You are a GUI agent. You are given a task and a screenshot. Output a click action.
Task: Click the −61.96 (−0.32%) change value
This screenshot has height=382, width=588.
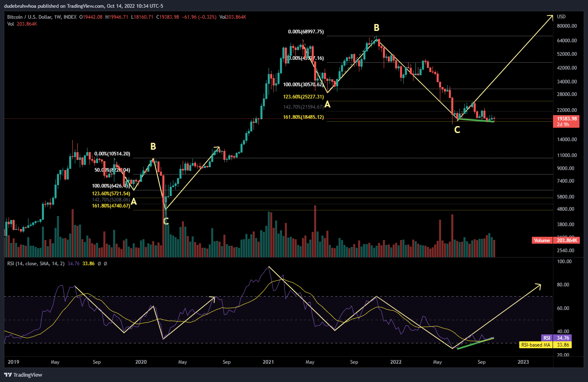199,17
